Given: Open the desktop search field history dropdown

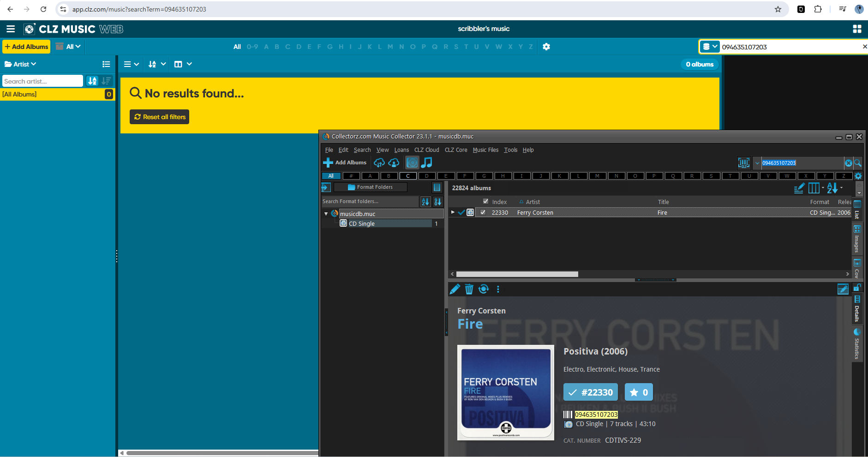Looking at the screenshot, I should tap(757, 163).
